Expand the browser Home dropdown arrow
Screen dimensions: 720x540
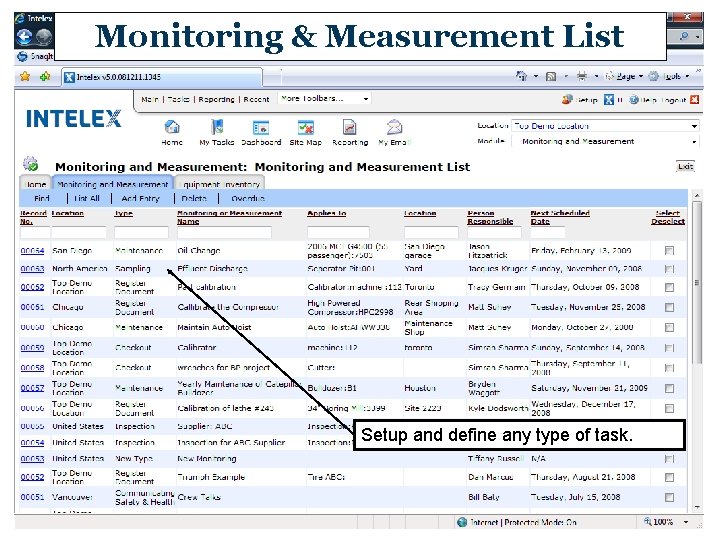click(x=535, y=76)
